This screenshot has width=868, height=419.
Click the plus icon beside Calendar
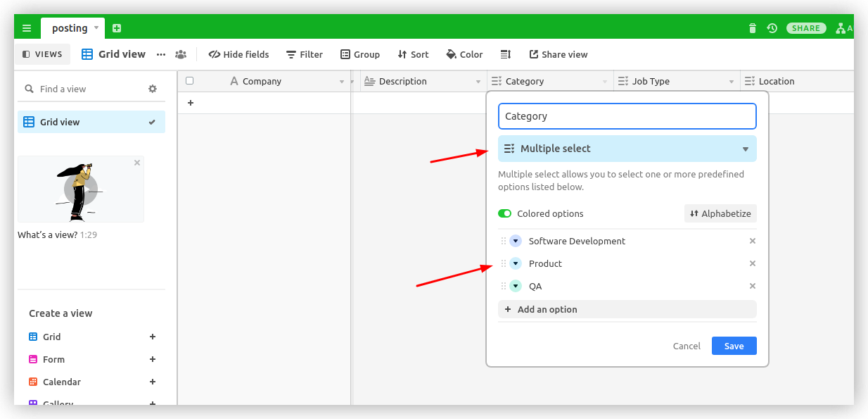pos(153,382)
